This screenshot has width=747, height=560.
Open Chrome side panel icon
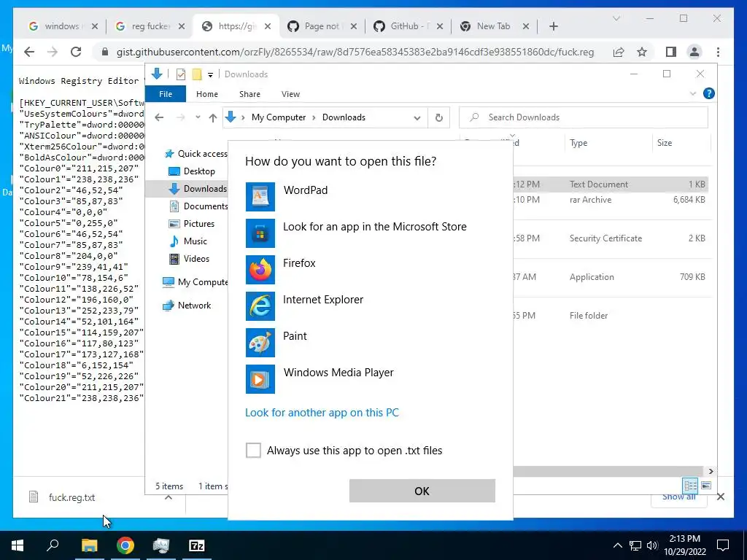tap(671, 52)
